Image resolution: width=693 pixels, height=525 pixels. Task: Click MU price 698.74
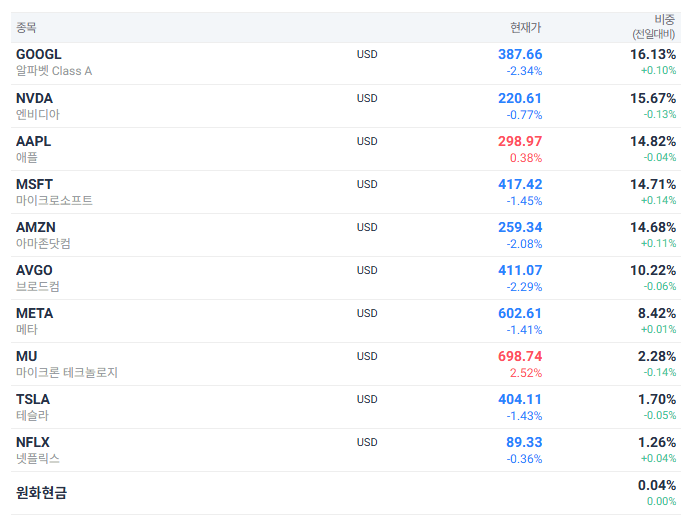click(520, 356)
